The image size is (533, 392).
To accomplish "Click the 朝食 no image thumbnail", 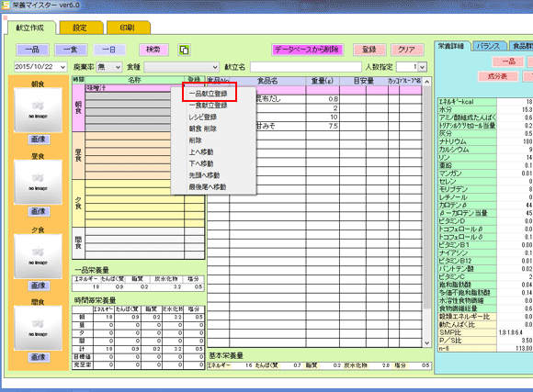I will (x=38, y=110).
